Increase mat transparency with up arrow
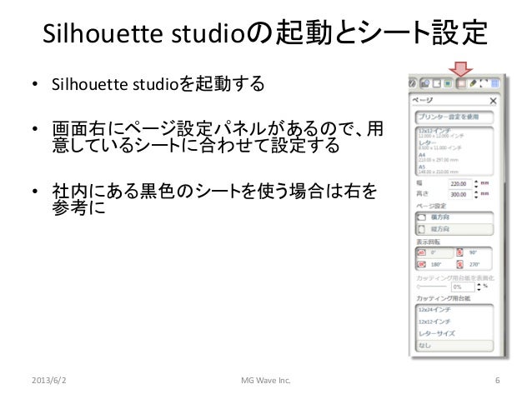 tap(479, 285)
